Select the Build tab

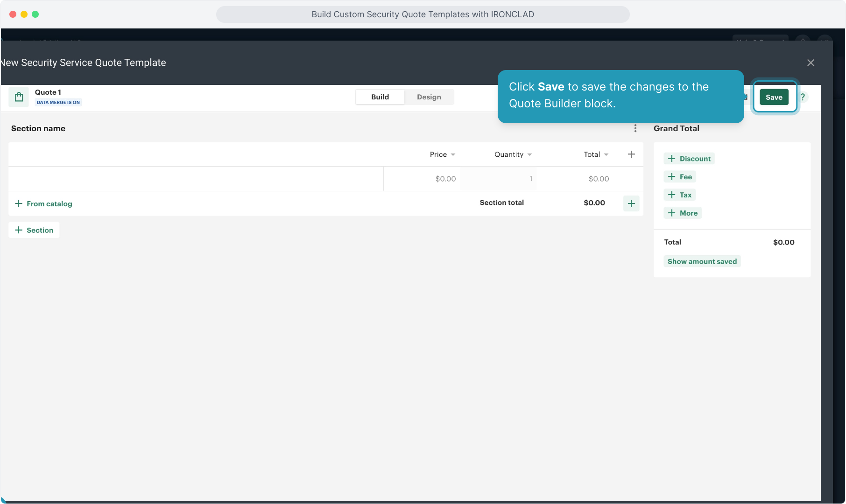click(380, 97)
